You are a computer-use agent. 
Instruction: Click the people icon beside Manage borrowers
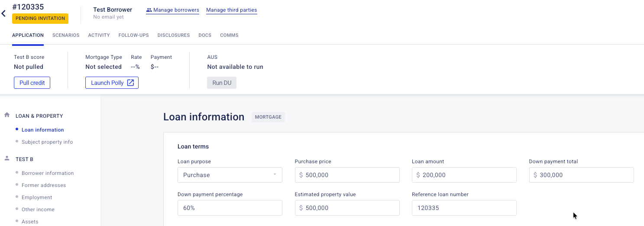pos(149,10)
